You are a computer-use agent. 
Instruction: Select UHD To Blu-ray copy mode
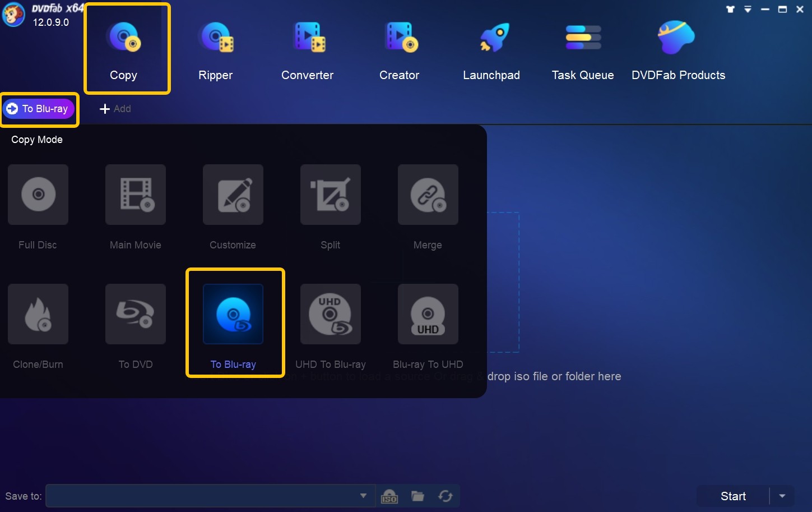tap(331, 326)
